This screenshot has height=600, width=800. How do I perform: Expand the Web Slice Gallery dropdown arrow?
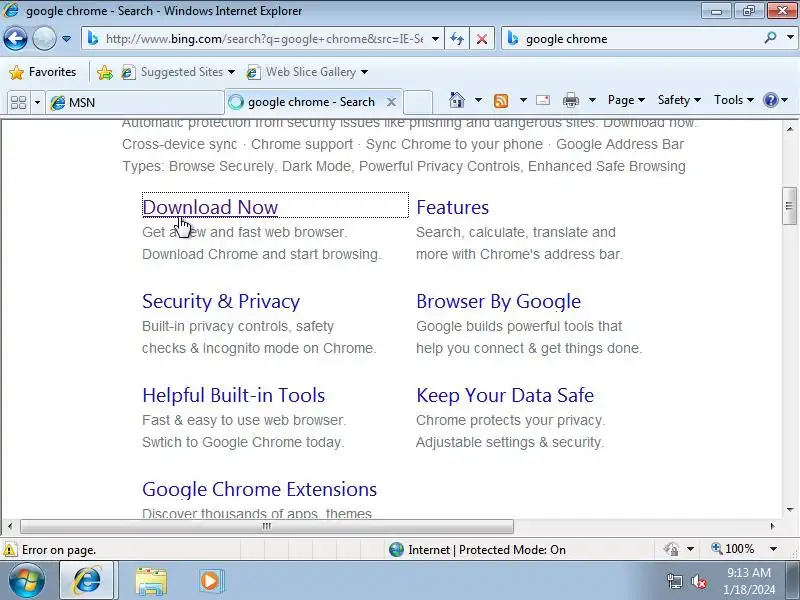[x=364, y=72]
